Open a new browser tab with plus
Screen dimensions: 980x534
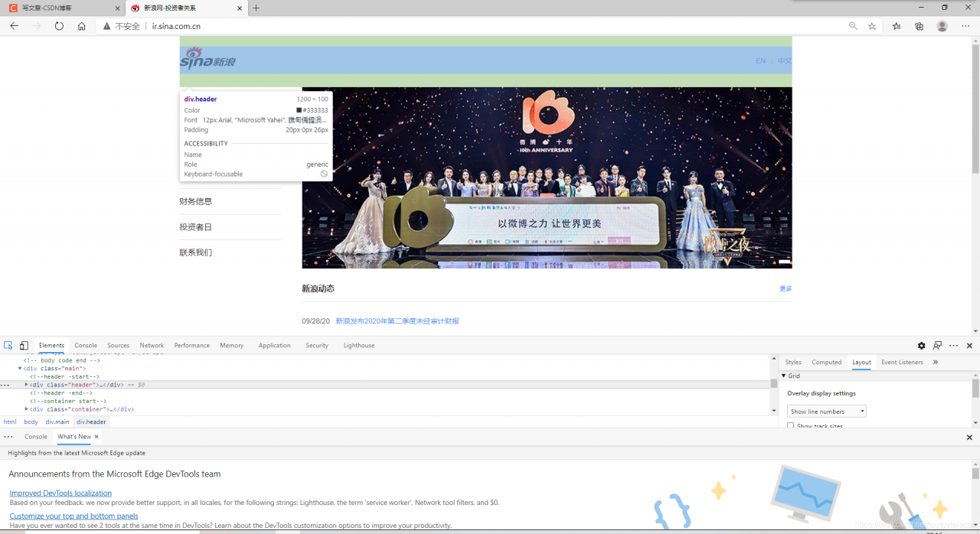pyautogui.click(x=256, y=8)
